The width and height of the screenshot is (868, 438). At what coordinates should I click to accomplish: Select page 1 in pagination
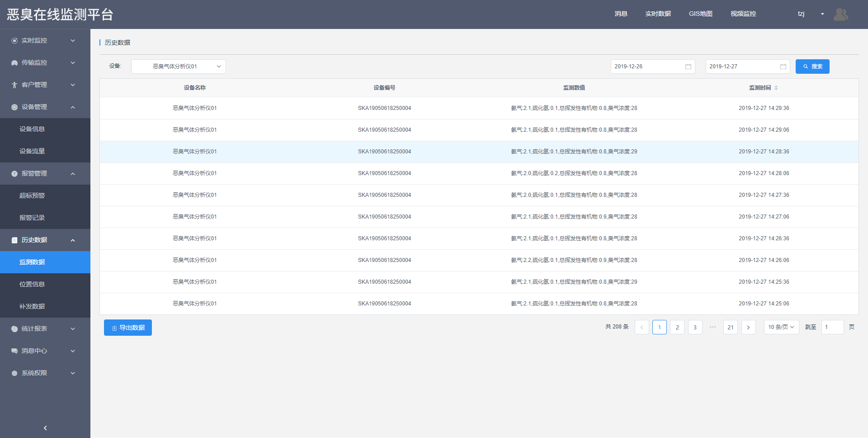tap(660, 327)
